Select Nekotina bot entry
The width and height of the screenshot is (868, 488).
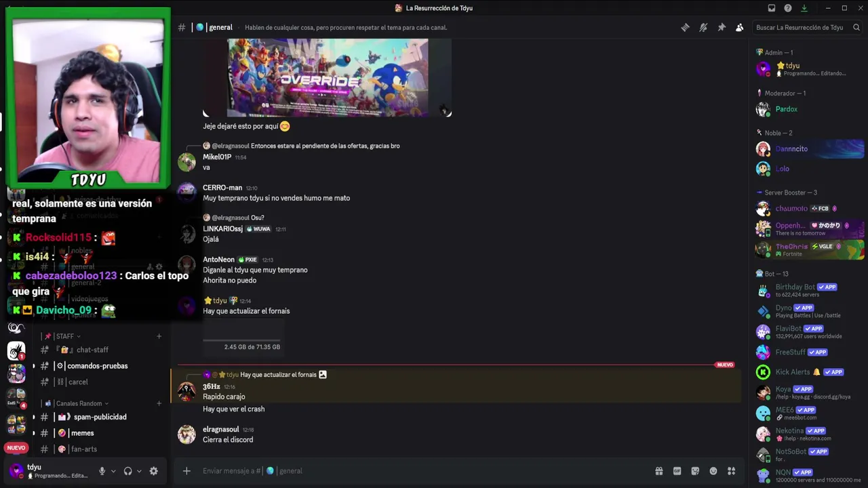point(810,434)
